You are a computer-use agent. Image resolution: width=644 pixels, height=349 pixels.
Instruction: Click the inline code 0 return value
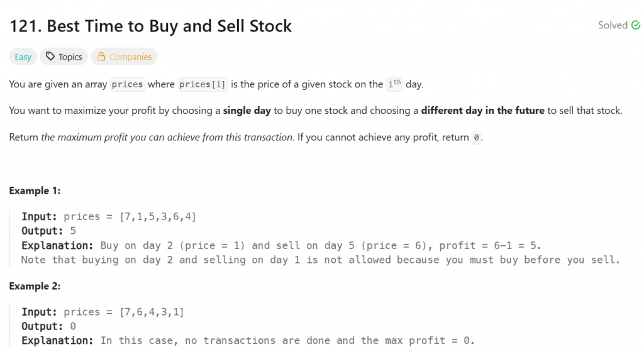click(476, 138)
